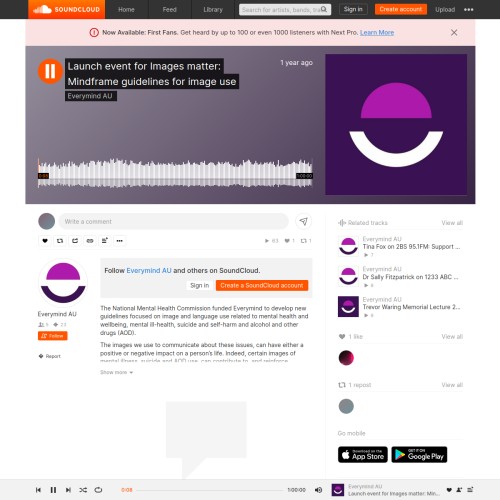Screen dimensions: 500x500
Task: Toggle shuffle in the bottom player
Action: point(83,490)
